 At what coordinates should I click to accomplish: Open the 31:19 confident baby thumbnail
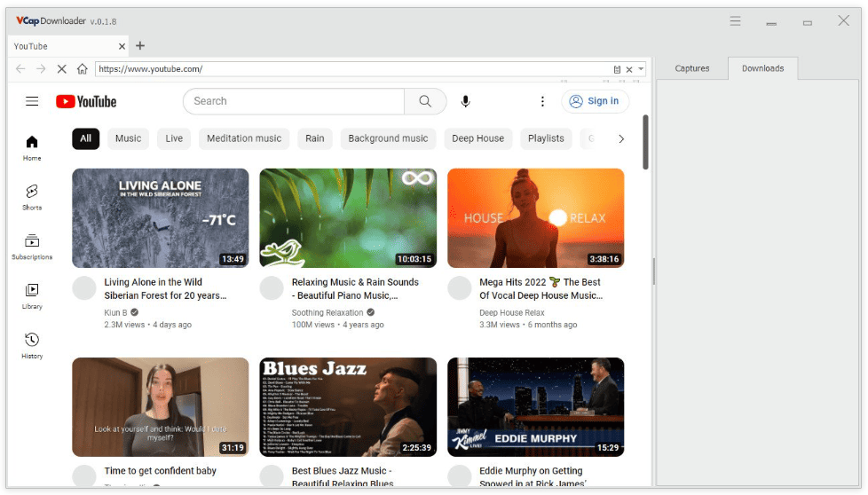click(x=161, y=407)
